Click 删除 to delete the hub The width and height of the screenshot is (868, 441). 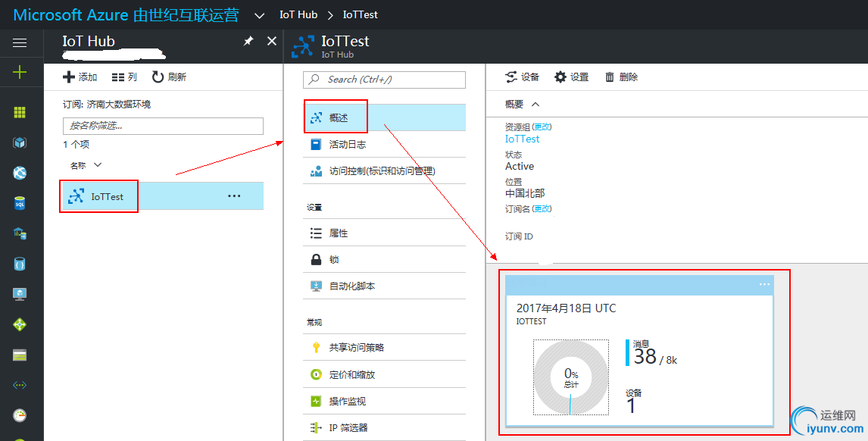(x=621, y=77)
